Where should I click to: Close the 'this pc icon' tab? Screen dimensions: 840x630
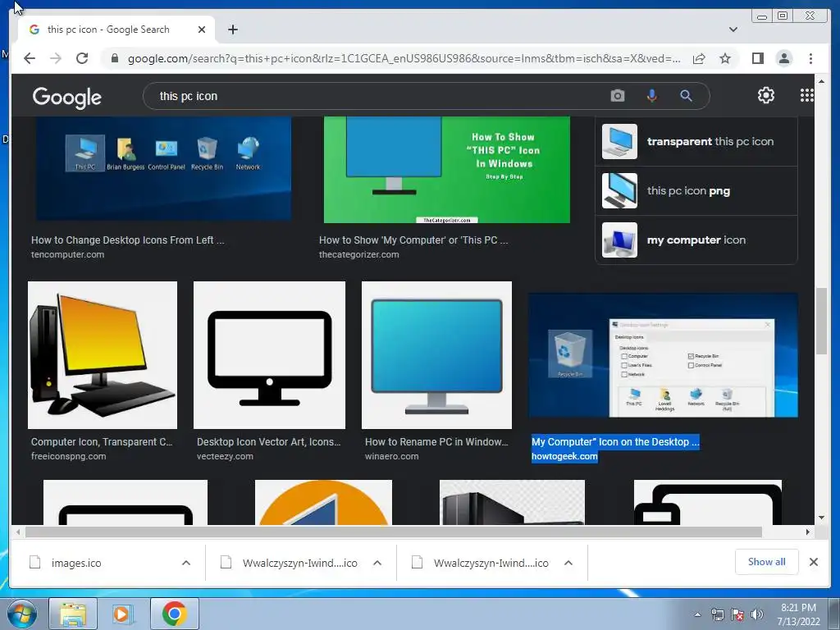[202, 30]
